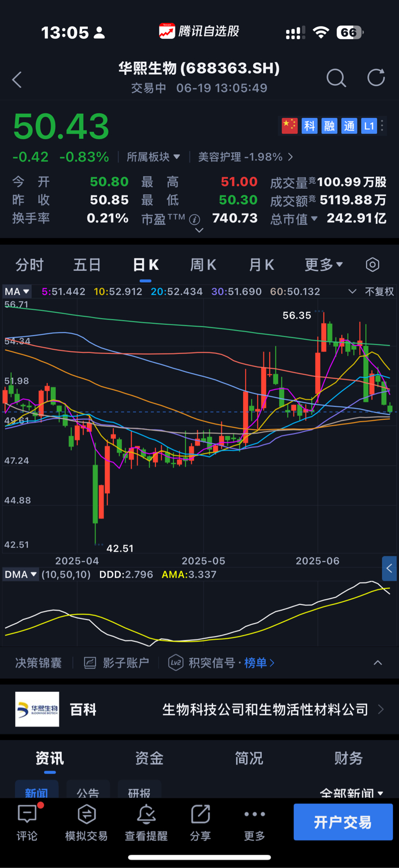This screenshot has width=399, height=868.
Task: Select the 公告 sub-tab
Action: [x=88, y=790]
